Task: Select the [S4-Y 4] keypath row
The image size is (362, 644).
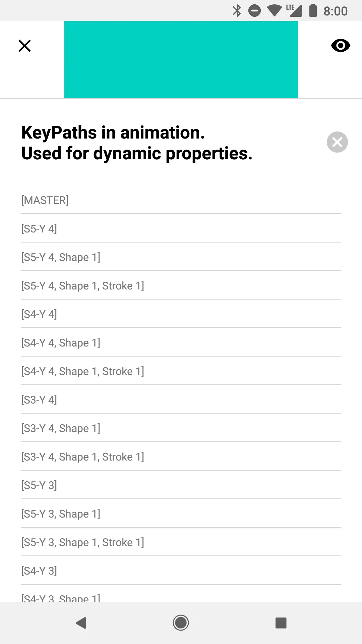Action: pos(181,314)
